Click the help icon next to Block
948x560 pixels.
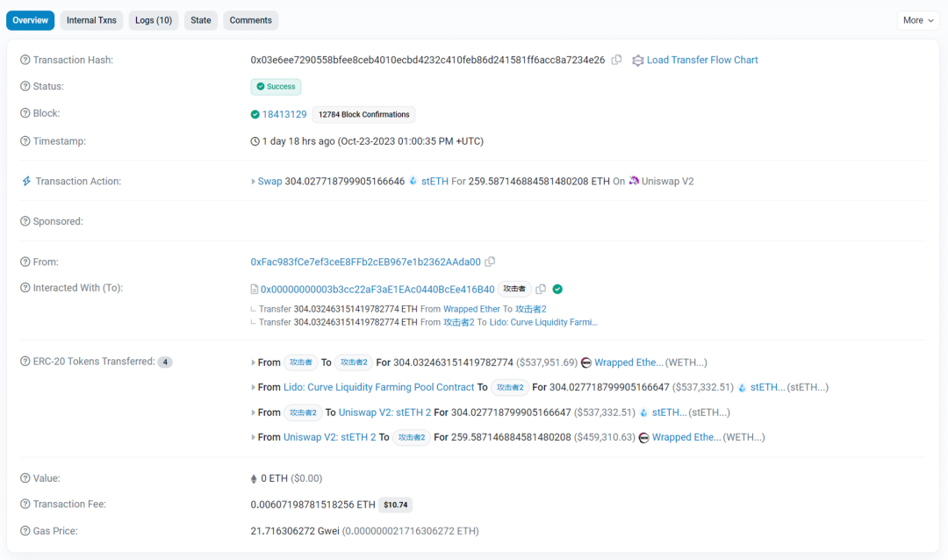point(25,113)
